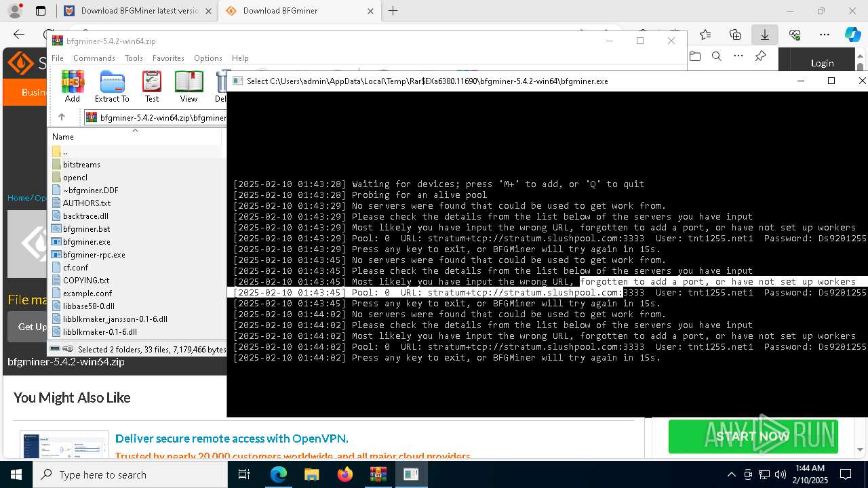
Task: Click the Extract To icon in WinRAR
Action: 112,86
